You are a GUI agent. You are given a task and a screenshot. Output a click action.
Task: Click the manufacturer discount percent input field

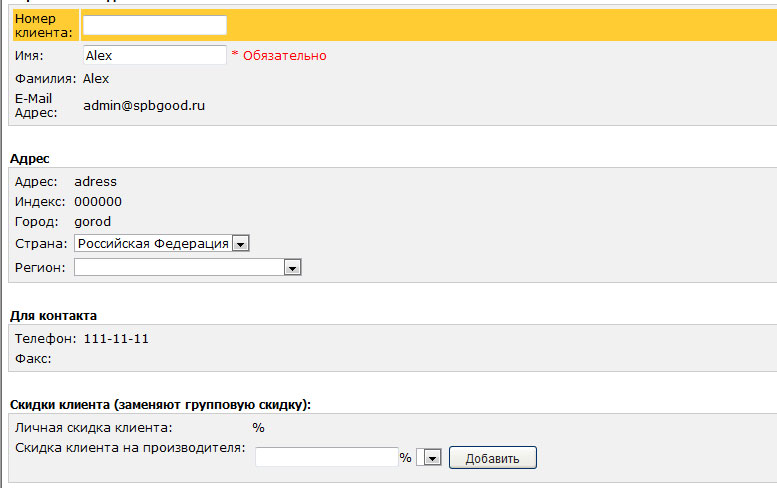click(327, 457)
